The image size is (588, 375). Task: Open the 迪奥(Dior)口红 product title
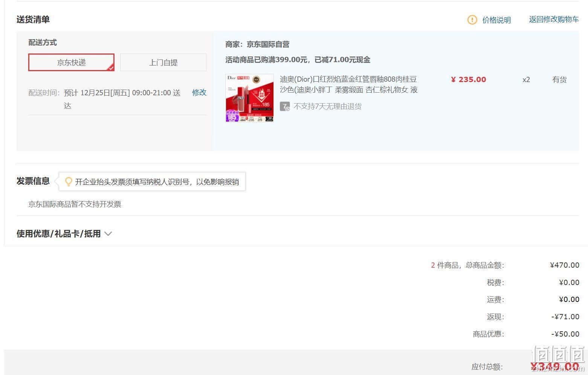349,84
